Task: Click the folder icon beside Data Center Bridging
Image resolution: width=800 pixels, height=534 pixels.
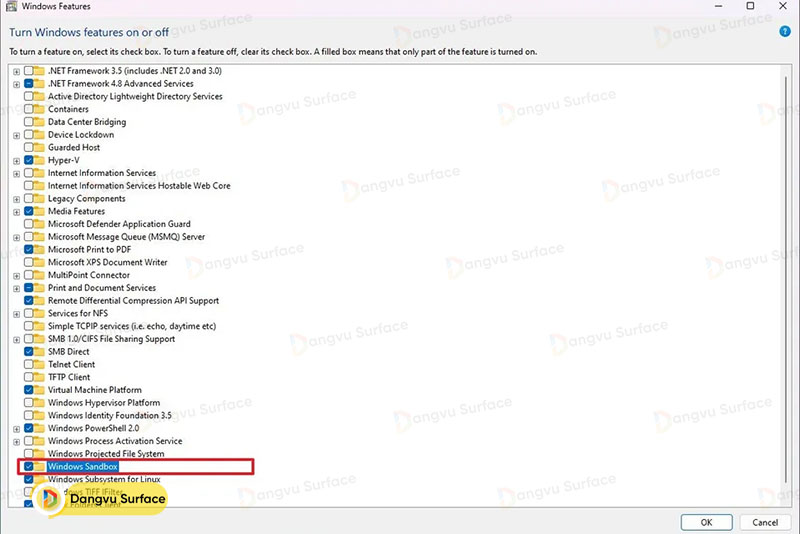Action: pos(39,122)
